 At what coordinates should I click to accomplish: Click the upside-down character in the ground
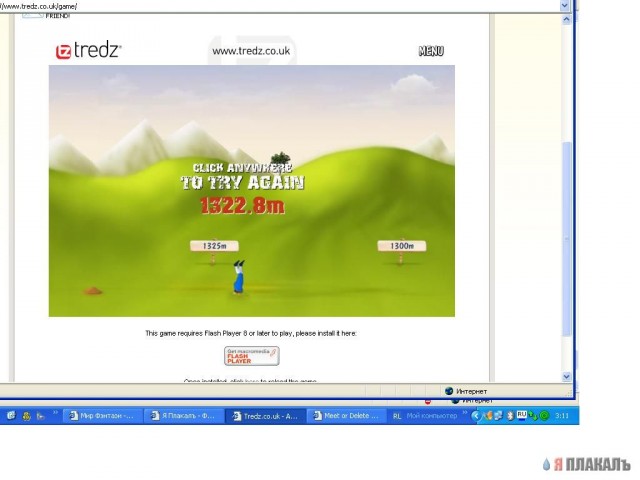(x=239, y=277)
